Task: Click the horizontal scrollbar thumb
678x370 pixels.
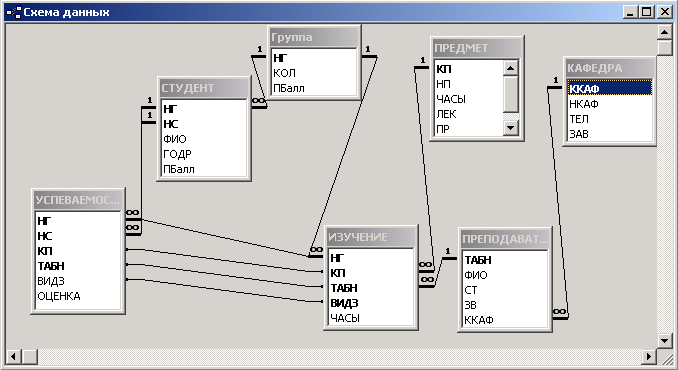Action: (x=29, y=357)
